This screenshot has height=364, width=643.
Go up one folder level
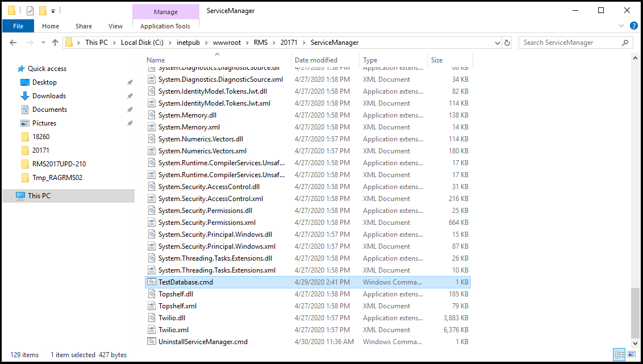tap(55, 43)
